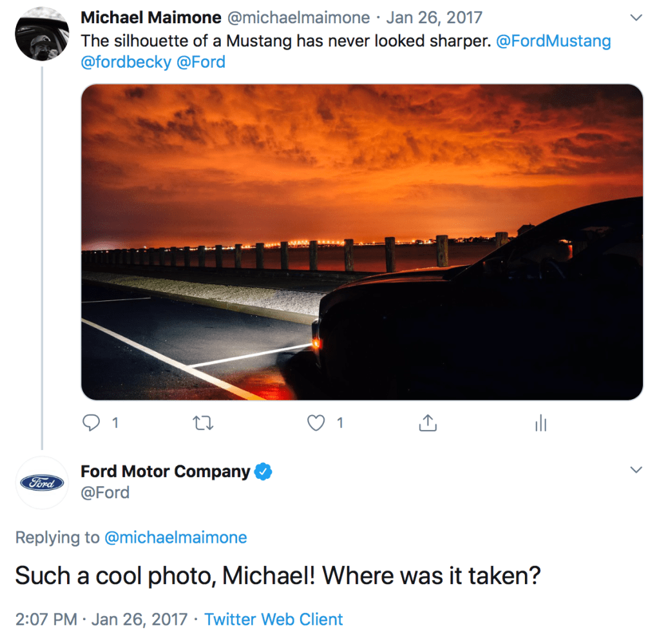Click Ford's blue verified badge
Screen dimensions: 659x644
click(x=263, y=472)
